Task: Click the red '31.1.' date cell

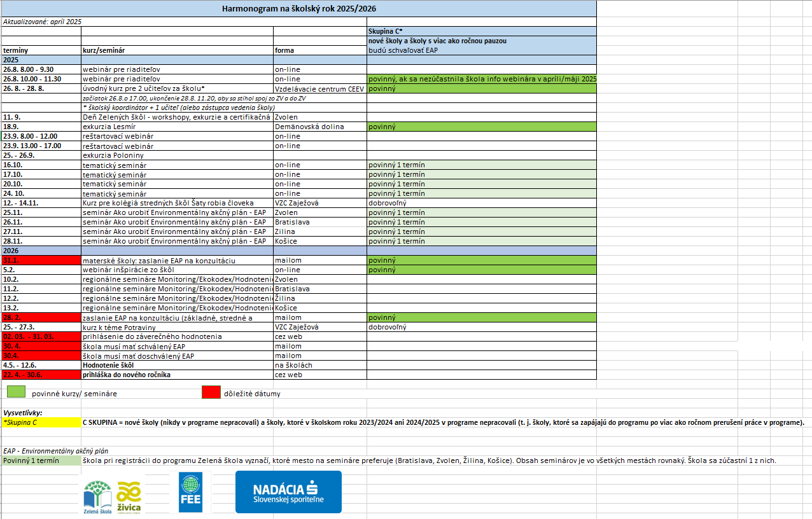Action: (41, 260)
